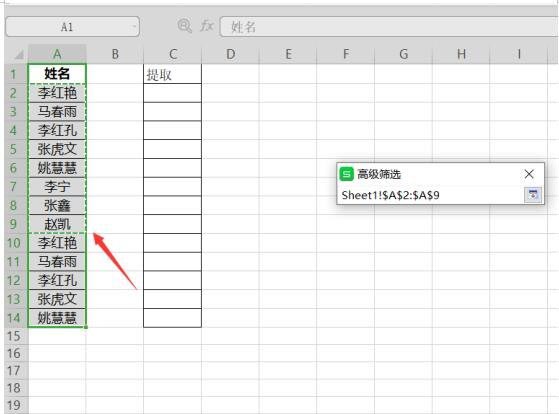Click the expand dialog icon in 高级筛选

point(533,195)
